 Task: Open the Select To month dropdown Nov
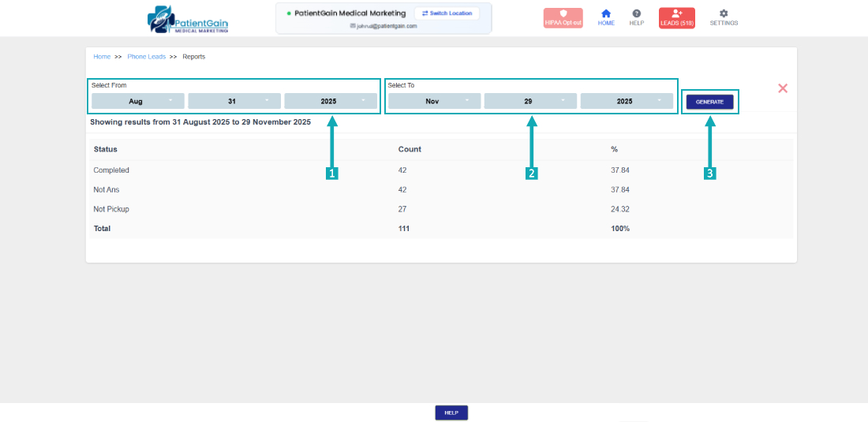coord(435,101)
